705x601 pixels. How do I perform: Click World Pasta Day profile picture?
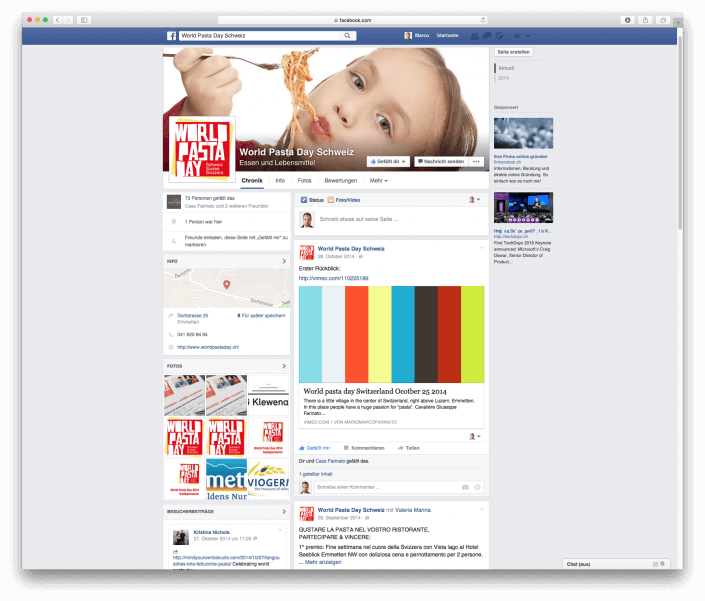202,150
